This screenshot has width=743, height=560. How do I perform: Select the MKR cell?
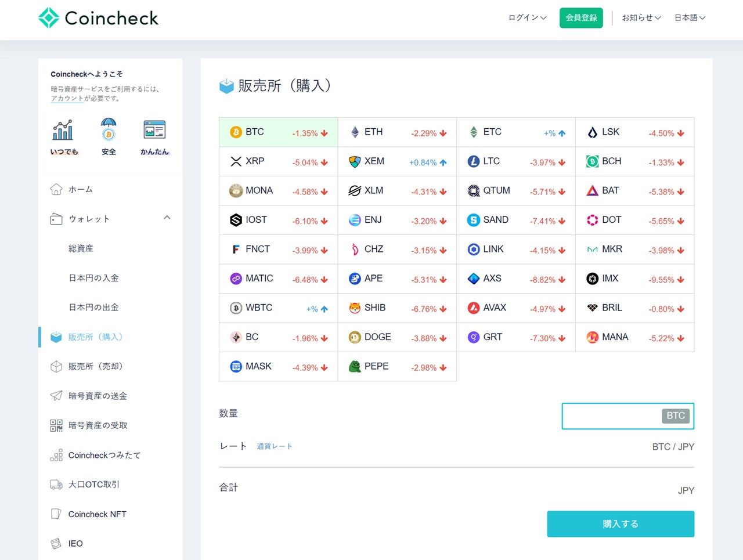635,250
